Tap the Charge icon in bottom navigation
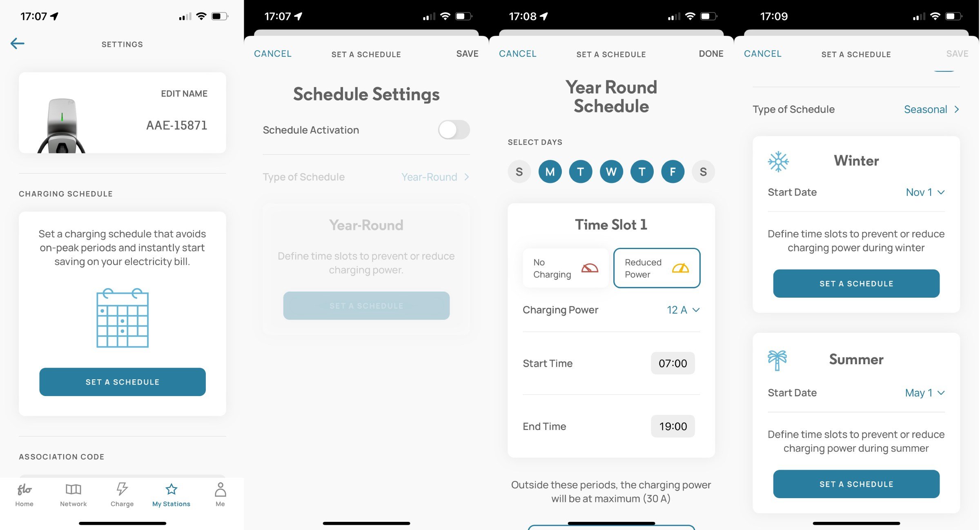This screenshot has height=530, width=980. pyautogui.click(x=122, y=494)
